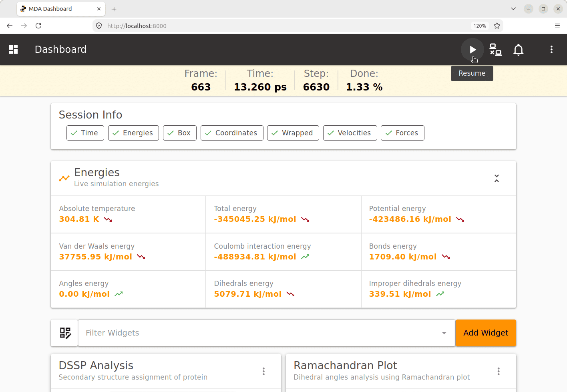This screenshot has height=392, width=567.
Task: Open a new browser tab
Action: pyautogui.click(x=114, y=9)
